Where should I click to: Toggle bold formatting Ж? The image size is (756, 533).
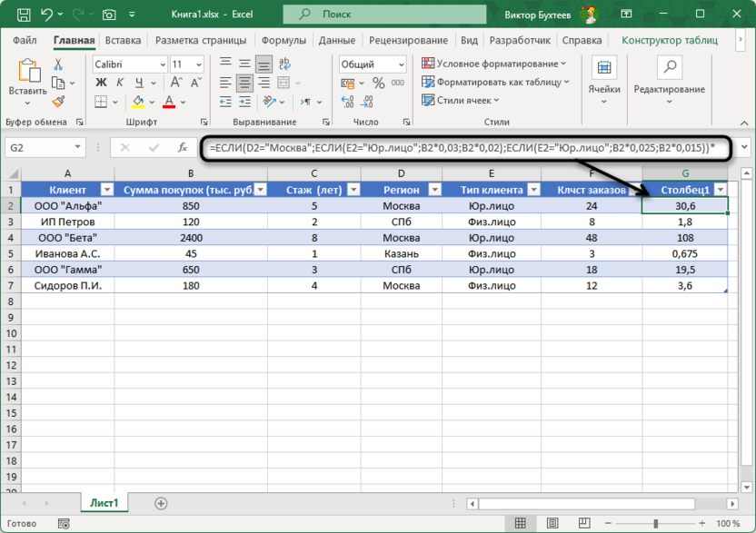click(x=102, y=84)
